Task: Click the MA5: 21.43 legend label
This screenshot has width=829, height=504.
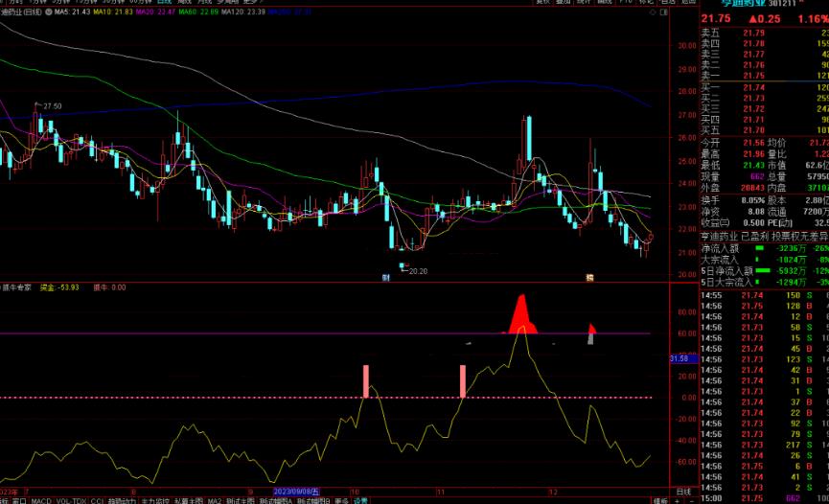Action: click(73, 11)
